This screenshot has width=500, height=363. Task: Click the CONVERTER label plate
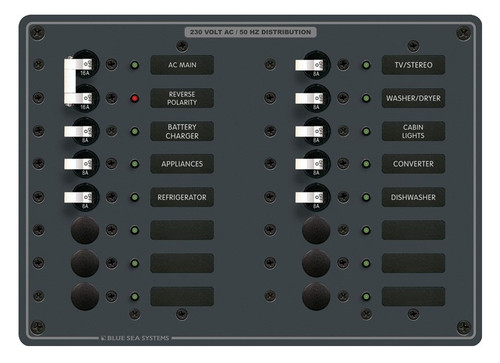[x=413, y=164]
